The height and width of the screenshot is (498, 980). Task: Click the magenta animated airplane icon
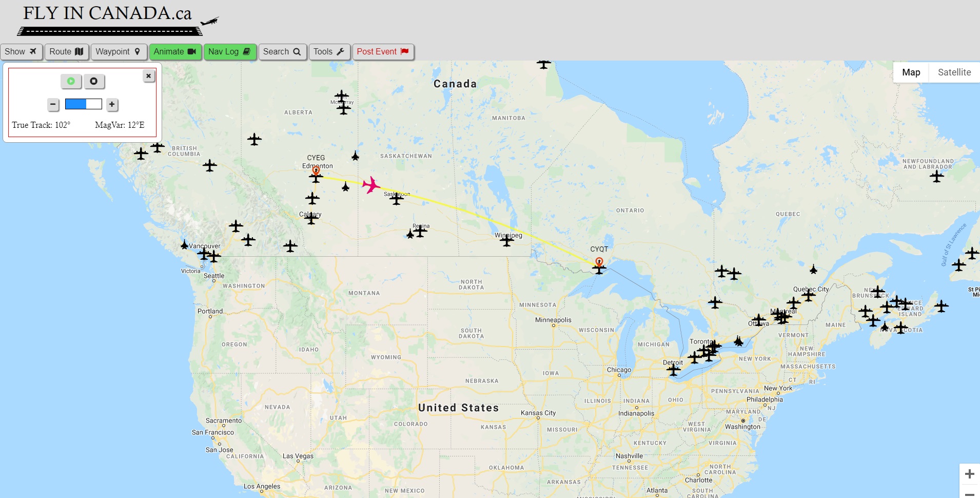[370, 184]
